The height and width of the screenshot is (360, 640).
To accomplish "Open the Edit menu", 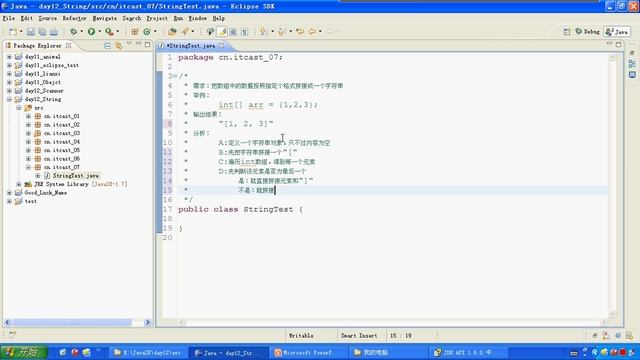I will click(x=27, y=18).
